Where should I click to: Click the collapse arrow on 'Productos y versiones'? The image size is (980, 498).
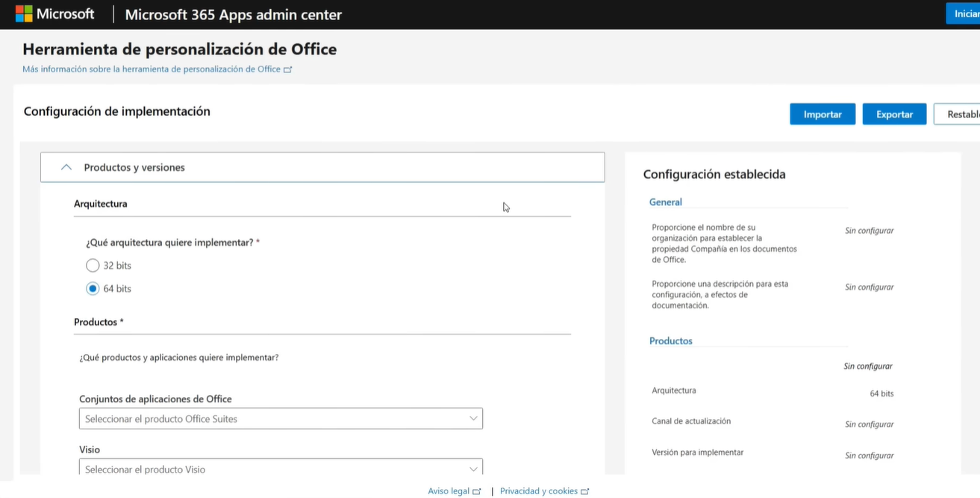pos(66,166)
